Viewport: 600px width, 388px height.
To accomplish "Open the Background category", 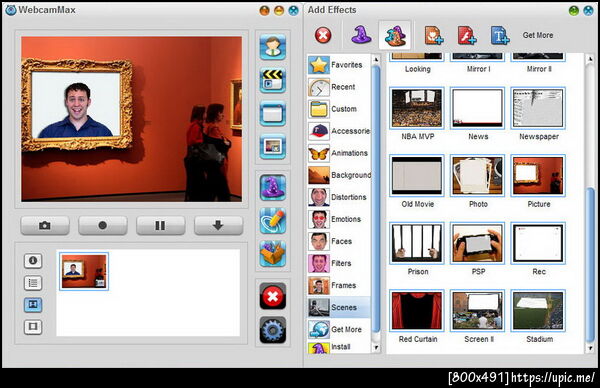I will click(339, 175).
